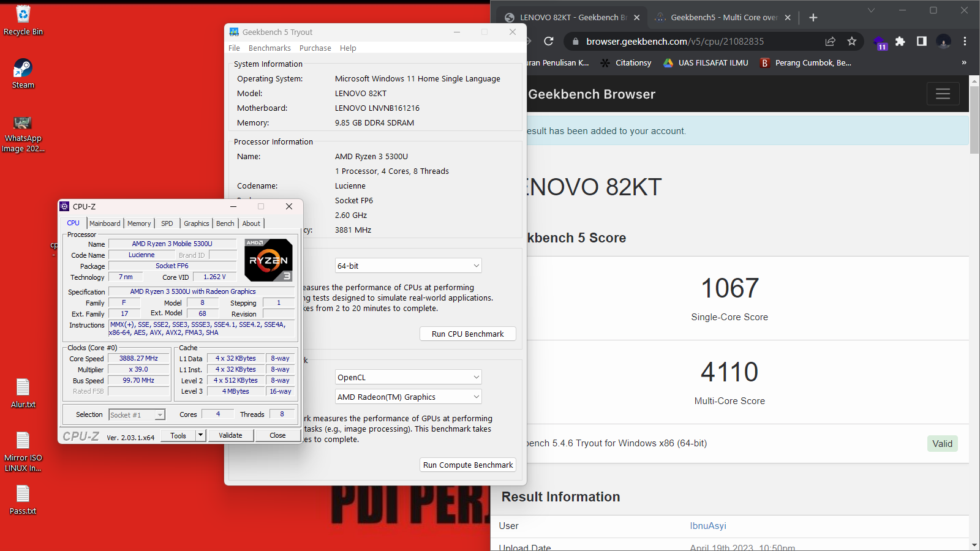Image resolution: width=980 pixels, height=551 pixels.
Task: Close the Geekbench5 Multi Core tab
Action: [x=788, y=18]
